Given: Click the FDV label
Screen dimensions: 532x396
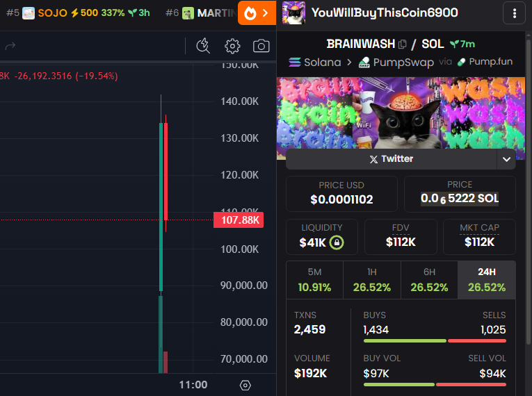Looking at the screenshot, I should 401,228.
